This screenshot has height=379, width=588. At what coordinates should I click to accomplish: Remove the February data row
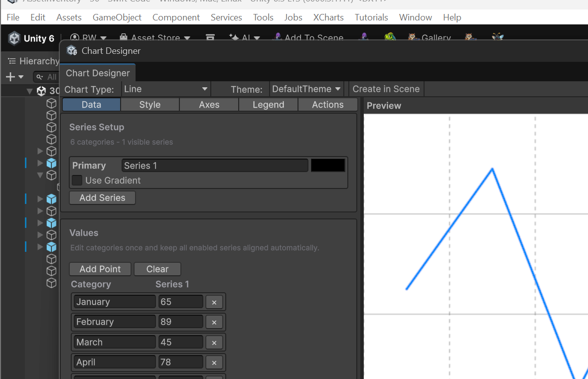tap(214, 322)
